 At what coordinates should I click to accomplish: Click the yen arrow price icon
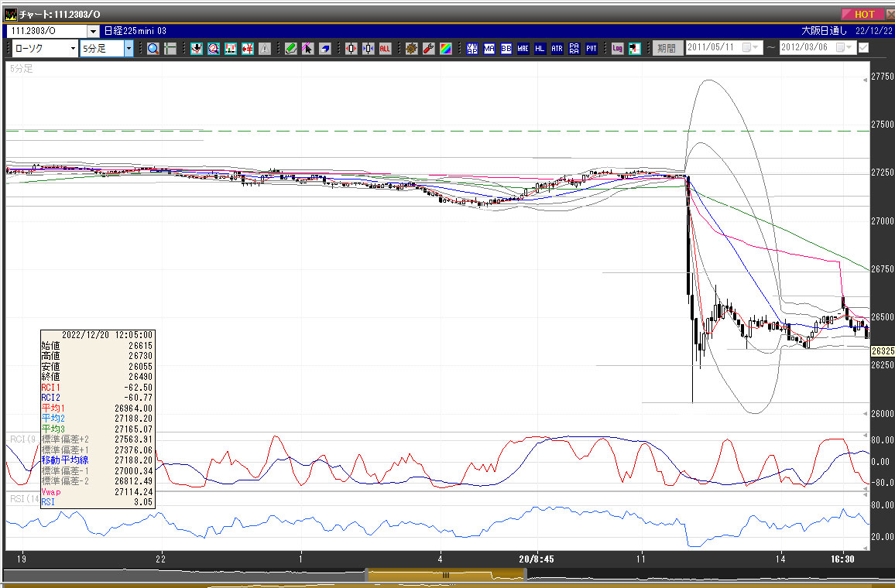[248, 49]
